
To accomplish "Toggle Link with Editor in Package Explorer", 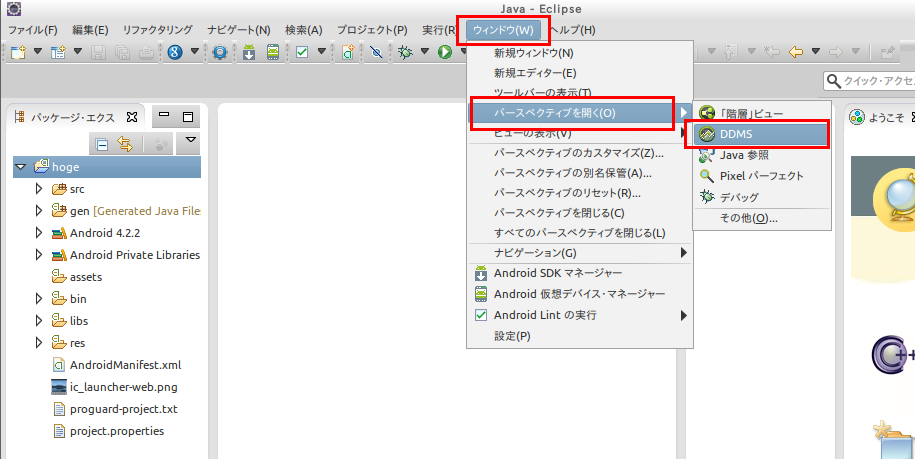I will pyautogui.click(x=125, y=143).
